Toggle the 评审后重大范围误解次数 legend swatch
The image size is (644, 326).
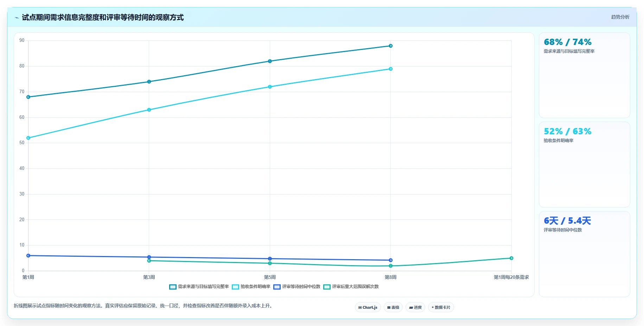coord(327,287)
